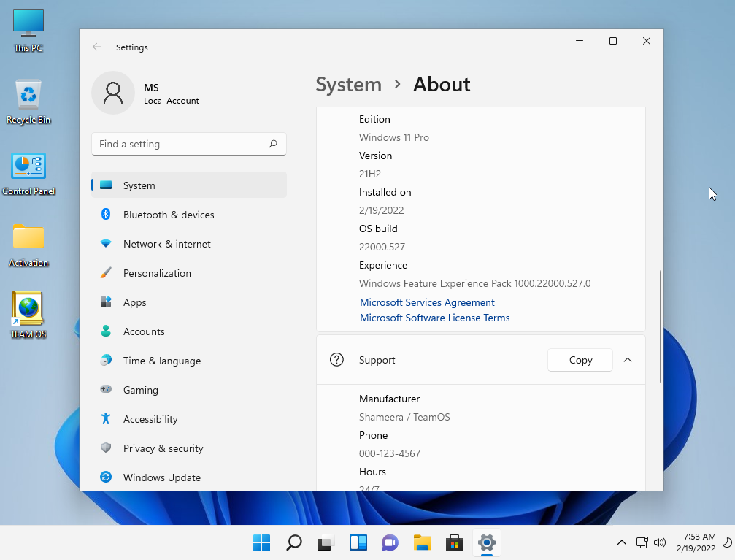Show hidden tray icons chevron
The image size is (735, 560).
pos(622,542)
